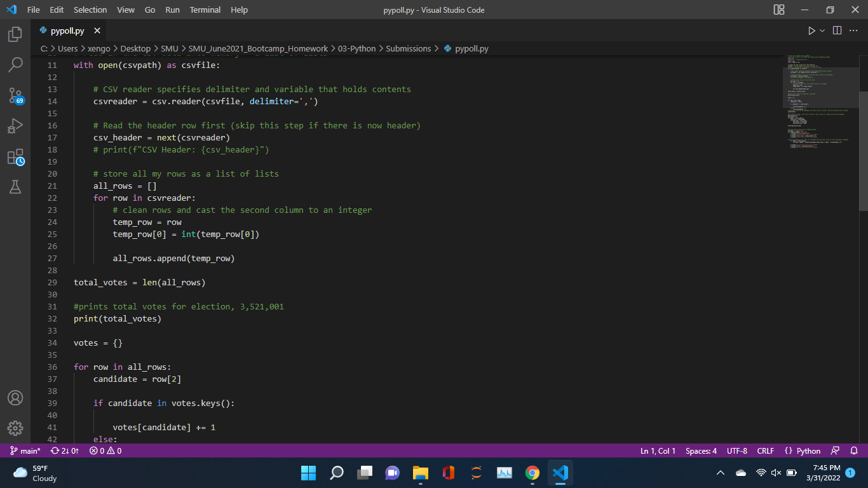Screen dimensions: 868x488
Task: Open the Help menu
Action: pyautogui.click(x=240, y=10)
